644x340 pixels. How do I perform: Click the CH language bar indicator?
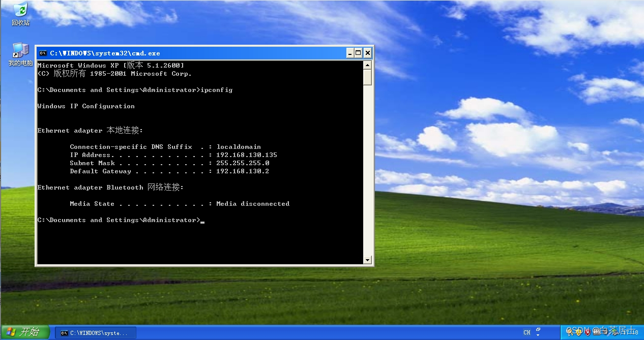coord(527,332)
